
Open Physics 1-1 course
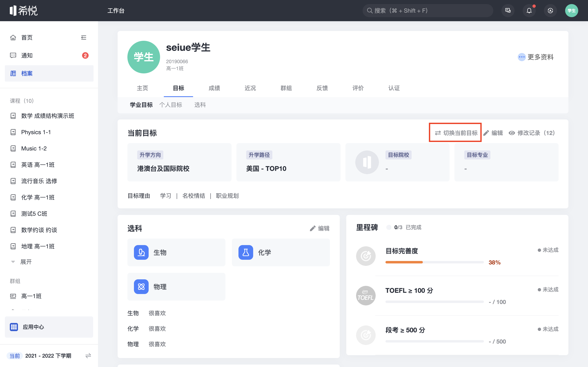(36, 132)
